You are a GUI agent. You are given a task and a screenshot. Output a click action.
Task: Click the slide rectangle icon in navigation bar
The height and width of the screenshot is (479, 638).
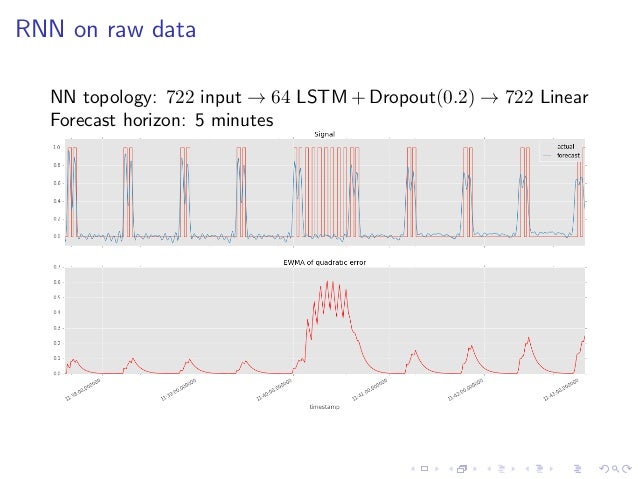[x=424, y=469]
